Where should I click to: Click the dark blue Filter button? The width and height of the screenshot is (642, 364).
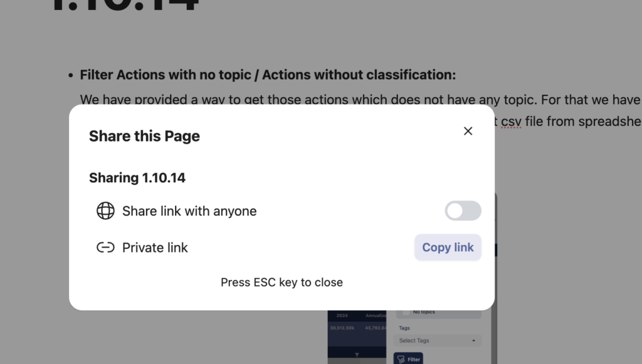pyautogui.click(x=408, y=359)
